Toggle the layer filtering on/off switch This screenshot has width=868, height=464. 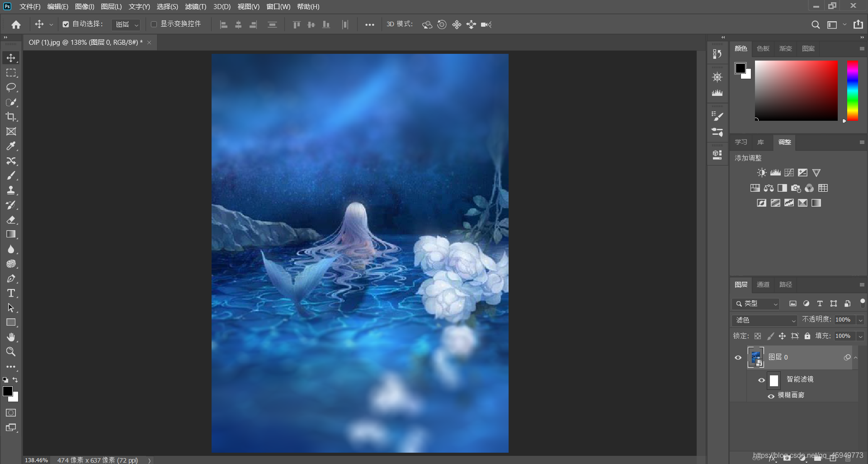tap(863, 303)
